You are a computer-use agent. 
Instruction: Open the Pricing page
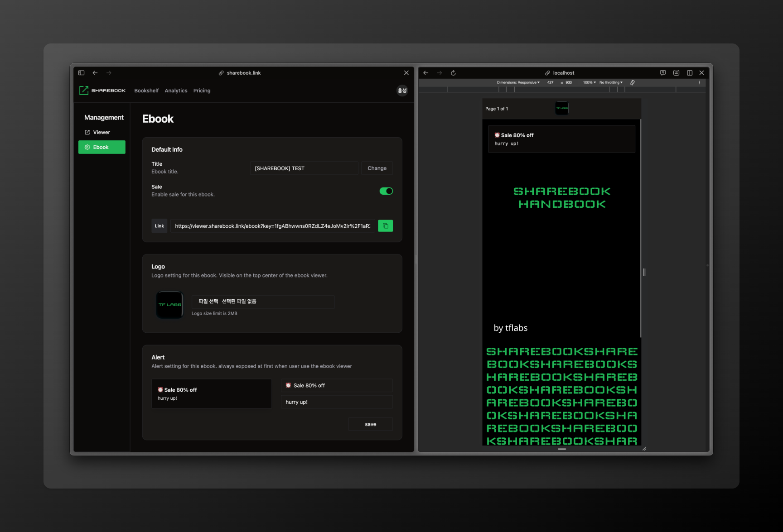click(x=202, y=91)
